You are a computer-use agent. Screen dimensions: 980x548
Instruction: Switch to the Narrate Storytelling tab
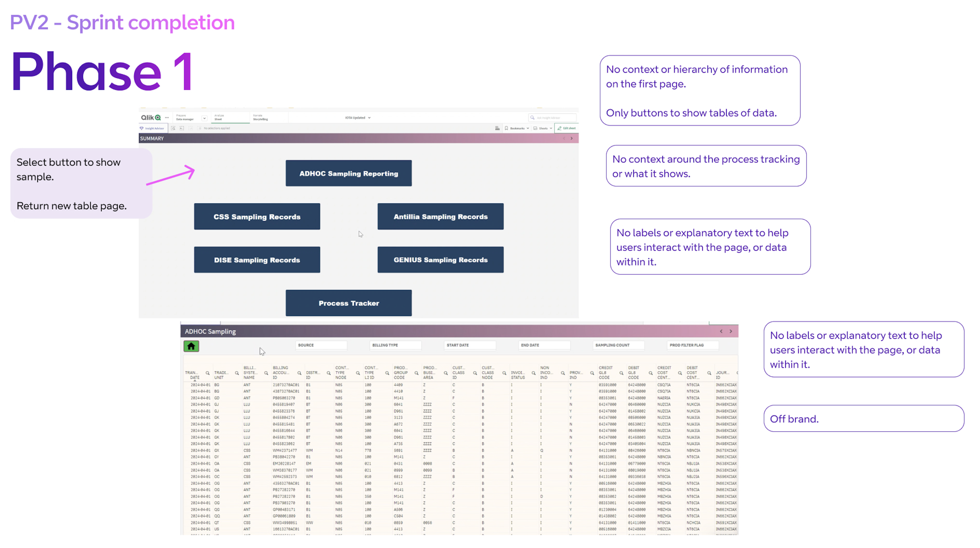pyautogui.click(x=269, y=117)
